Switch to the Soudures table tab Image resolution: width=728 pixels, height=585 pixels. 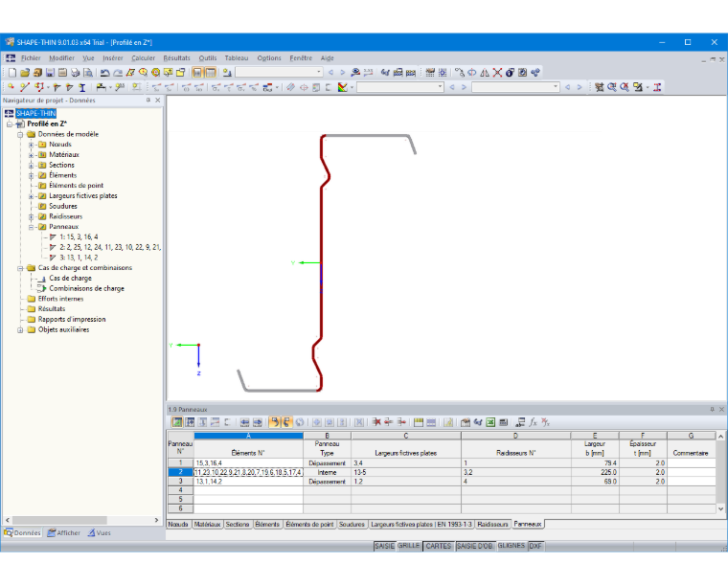pyautogui.click(x=352, y=525)
